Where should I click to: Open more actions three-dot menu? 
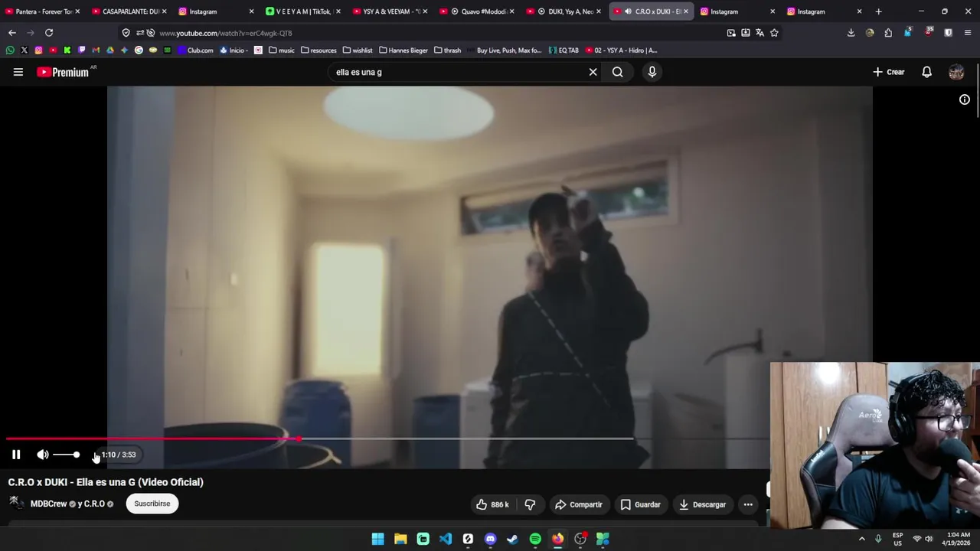tap(748, 504)
